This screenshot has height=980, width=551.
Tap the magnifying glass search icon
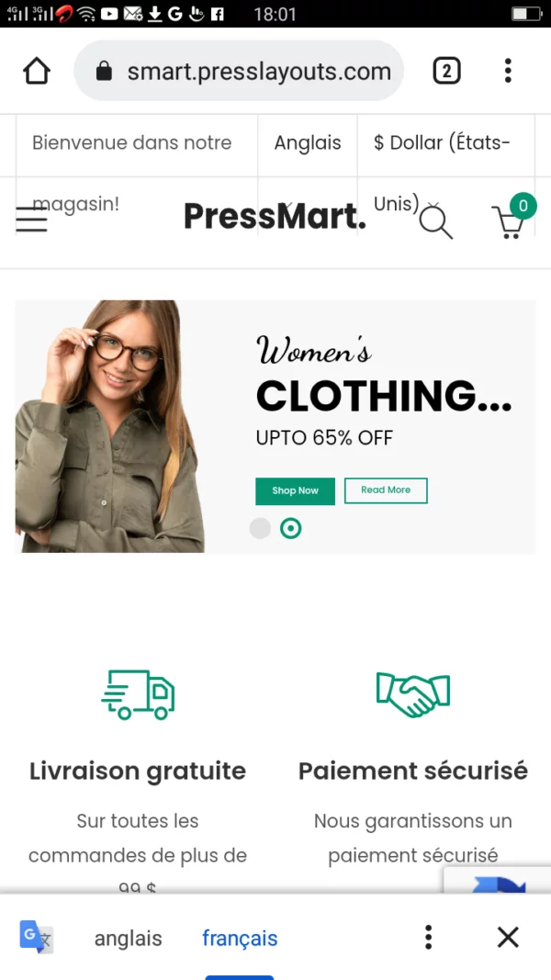[435, 222]
